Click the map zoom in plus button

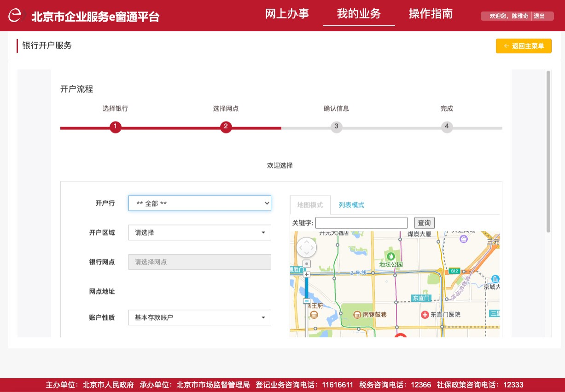click(x=307, y=274)
